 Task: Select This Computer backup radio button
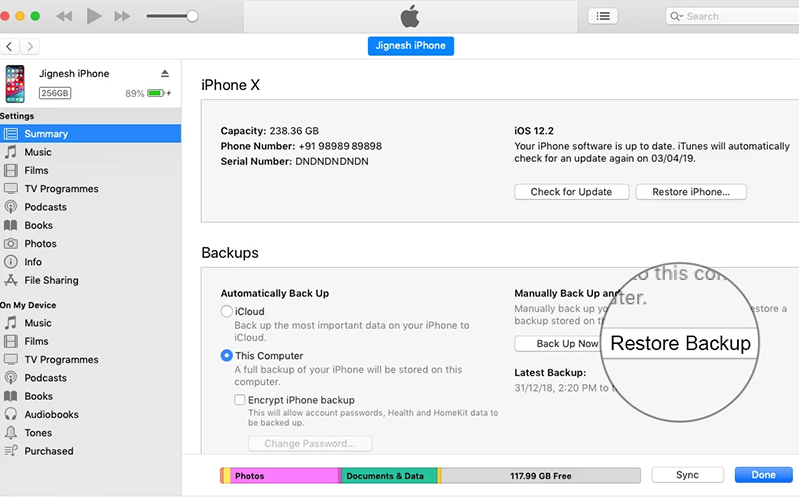tap(227, 356)
